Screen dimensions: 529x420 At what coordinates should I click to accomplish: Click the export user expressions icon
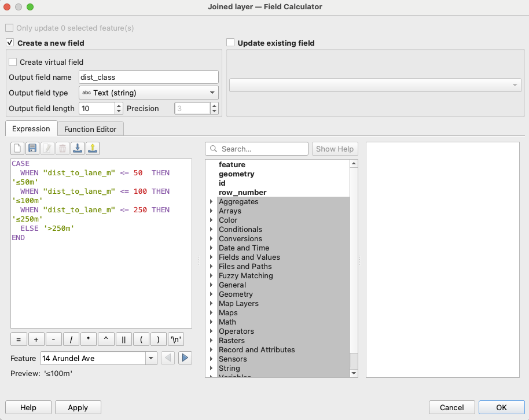tap(93, 149)
